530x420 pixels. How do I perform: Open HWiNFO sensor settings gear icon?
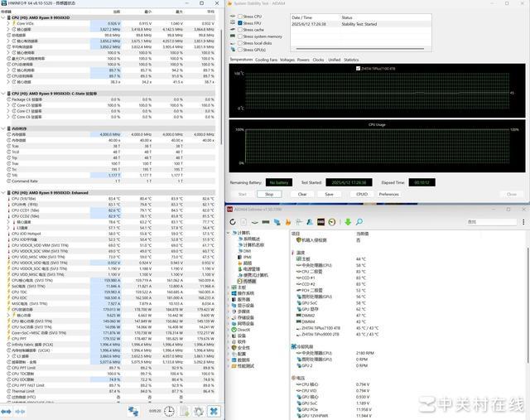(x=199, y=411)
